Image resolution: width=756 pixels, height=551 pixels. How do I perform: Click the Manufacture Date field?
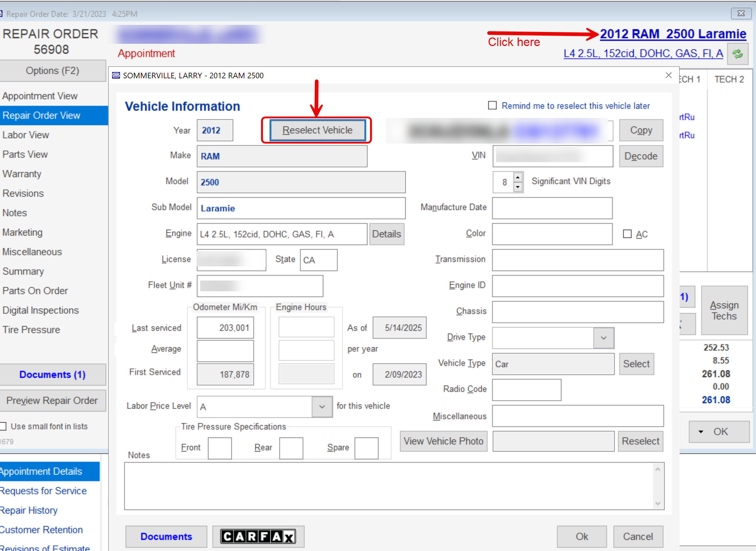point(552,208)
